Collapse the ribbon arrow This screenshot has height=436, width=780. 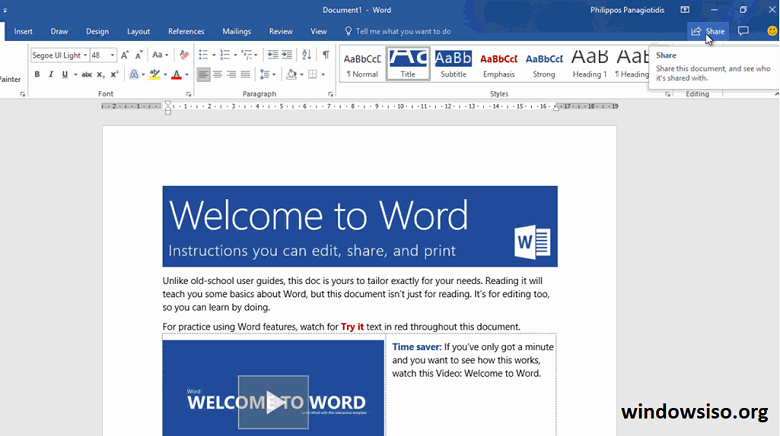pyautogui.click(x=776, y=94)
